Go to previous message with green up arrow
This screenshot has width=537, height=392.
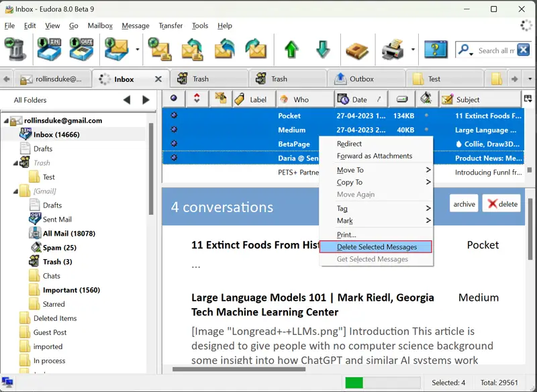point(291,50)
